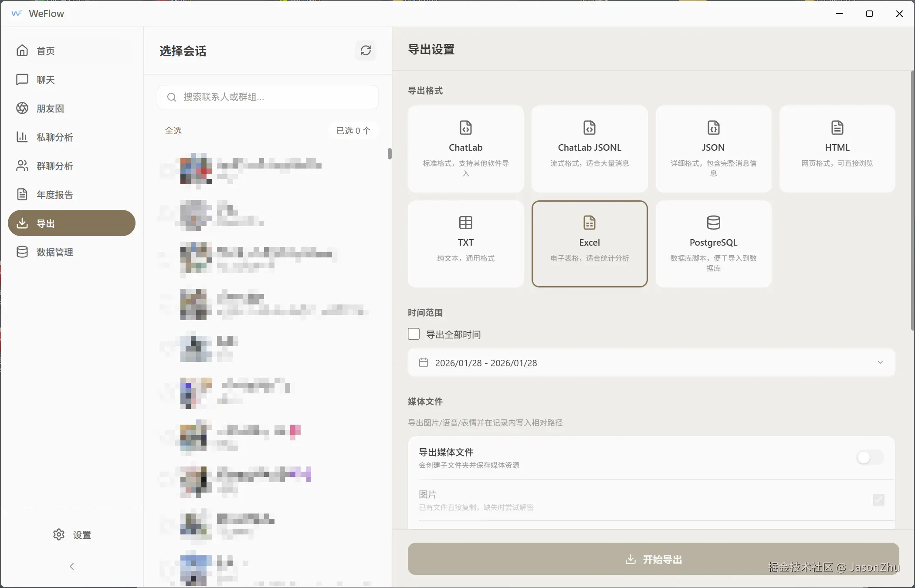Image resolution: width=915 pixels, height=588 pixels.
Task: Enable the 导出媒体文件 toggle switch
Action: [869, 457]
